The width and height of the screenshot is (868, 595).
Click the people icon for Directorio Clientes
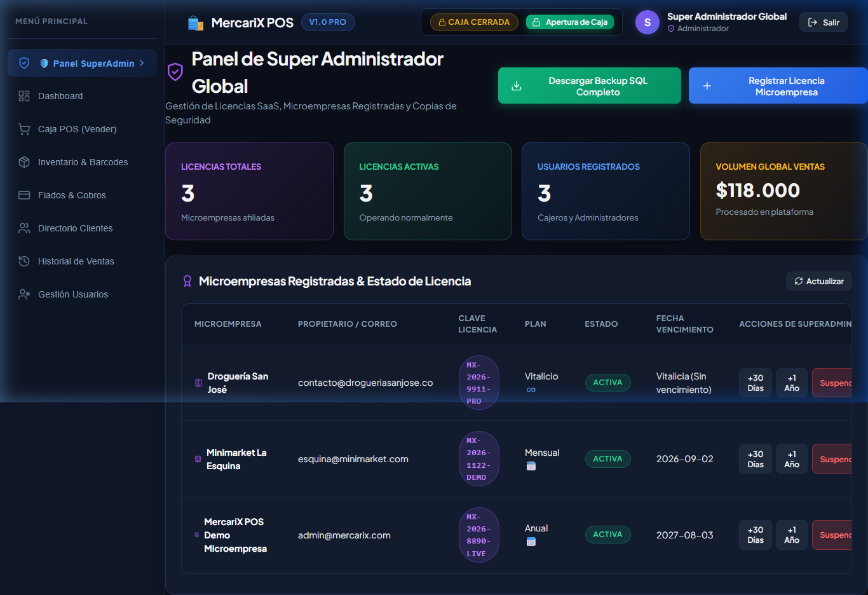click(x=24, y=228)
